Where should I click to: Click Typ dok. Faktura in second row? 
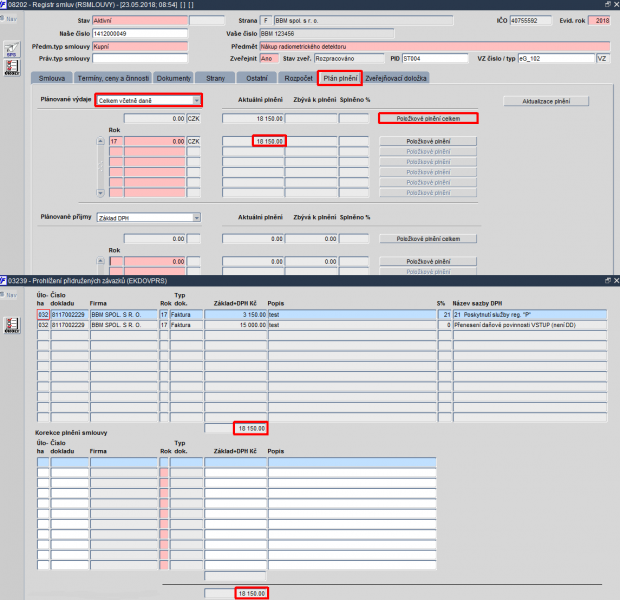tap(186, 325)
